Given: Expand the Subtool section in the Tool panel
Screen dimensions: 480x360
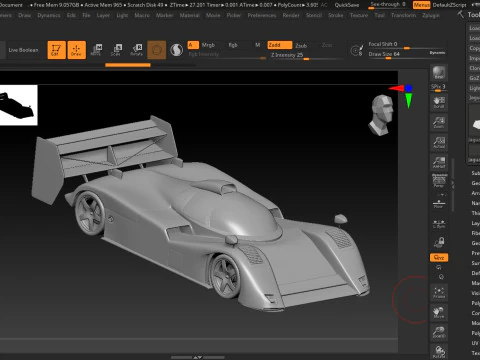Looking at the screenshot, I should 475,173.
